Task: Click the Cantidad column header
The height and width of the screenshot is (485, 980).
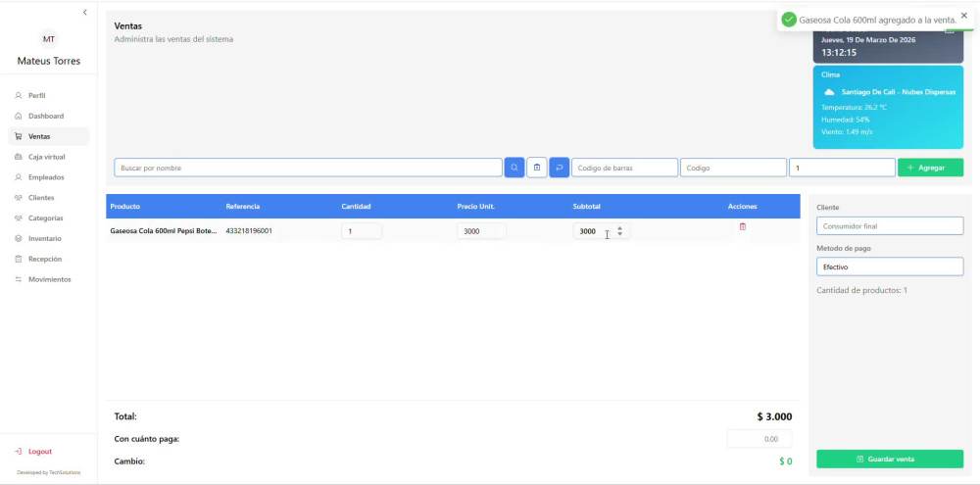Action: pyautogui.click(x=357, y=207)
